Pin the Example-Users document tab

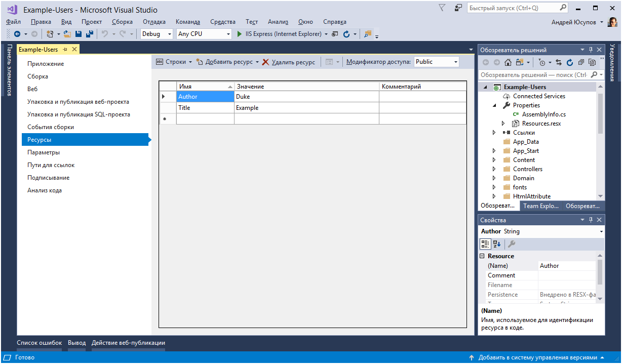[x=65, y=49]
